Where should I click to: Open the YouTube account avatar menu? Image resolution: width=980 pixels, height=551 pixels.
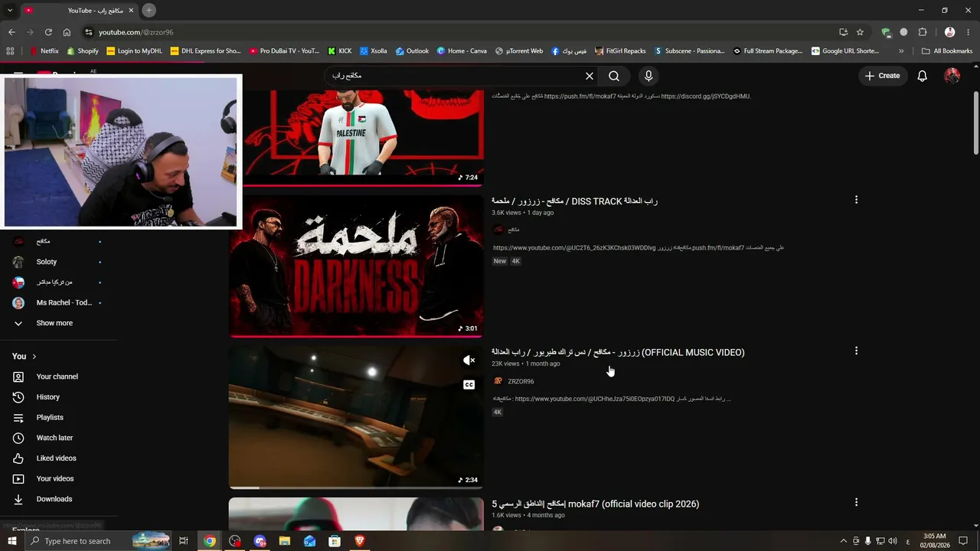pos(952,76)
